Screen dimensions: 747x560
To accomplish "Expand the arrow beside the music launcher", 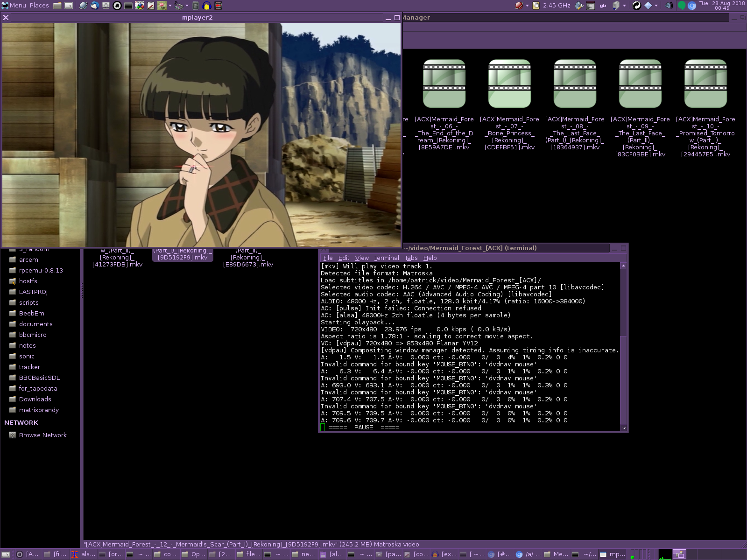I will click(187, 6).
